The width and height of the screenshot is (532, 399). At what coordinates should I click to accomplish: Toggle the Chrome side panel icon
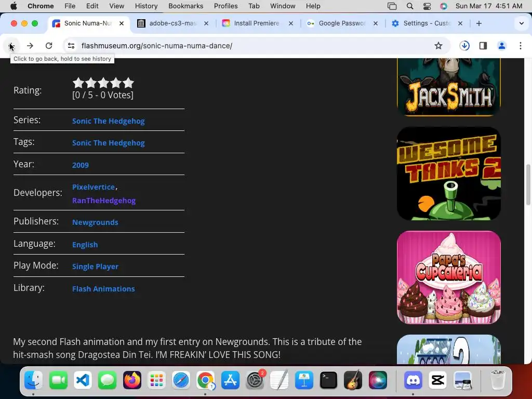click(x=483, y=46)
